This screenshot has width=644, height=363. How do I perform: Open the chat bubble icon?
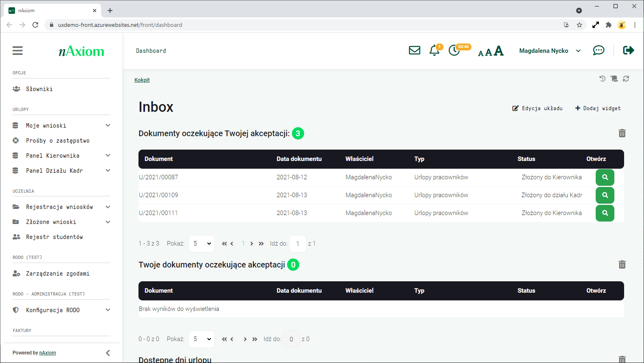(599, 50)
